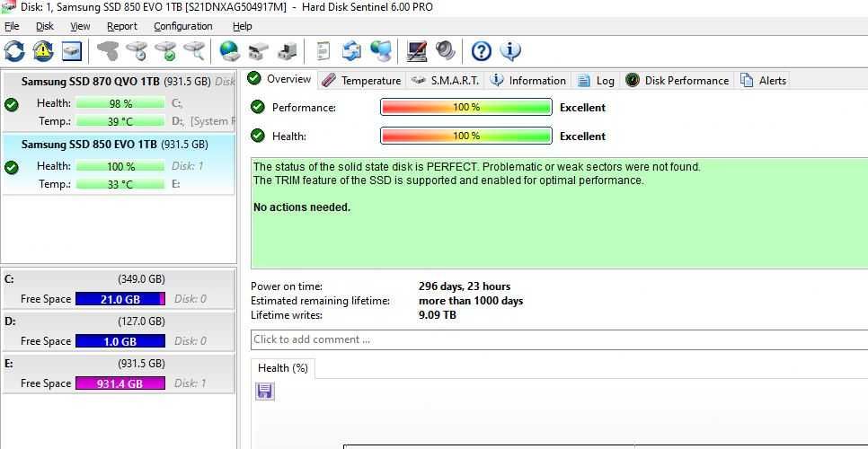The height and width of the screenshot is (449, 868).
Task: Click the 100 % Performance gradient bar
Action: (466, 107)
